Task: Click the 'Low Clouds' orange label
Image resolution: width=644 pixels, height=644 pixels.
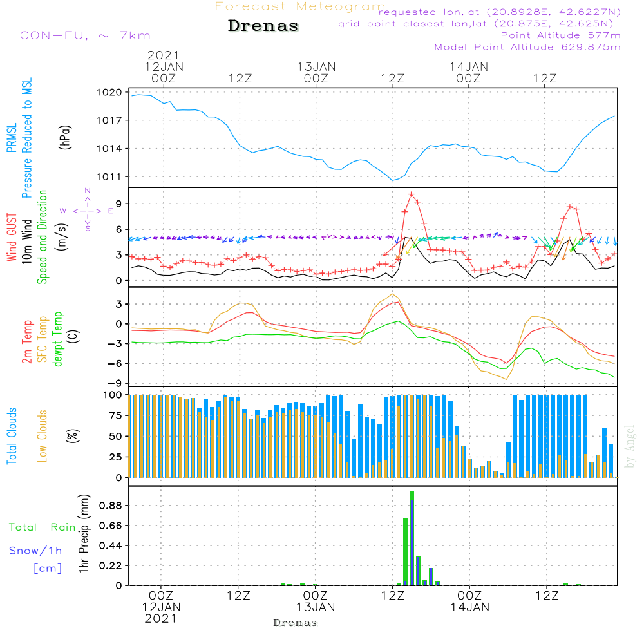Action: click(42, 436)
